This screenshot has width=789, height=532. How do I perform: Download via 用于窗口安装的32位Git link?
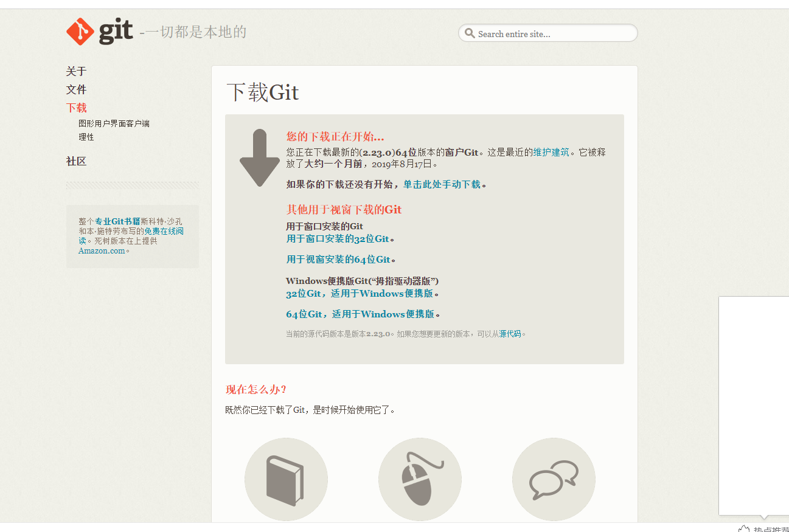coord(338,239)
